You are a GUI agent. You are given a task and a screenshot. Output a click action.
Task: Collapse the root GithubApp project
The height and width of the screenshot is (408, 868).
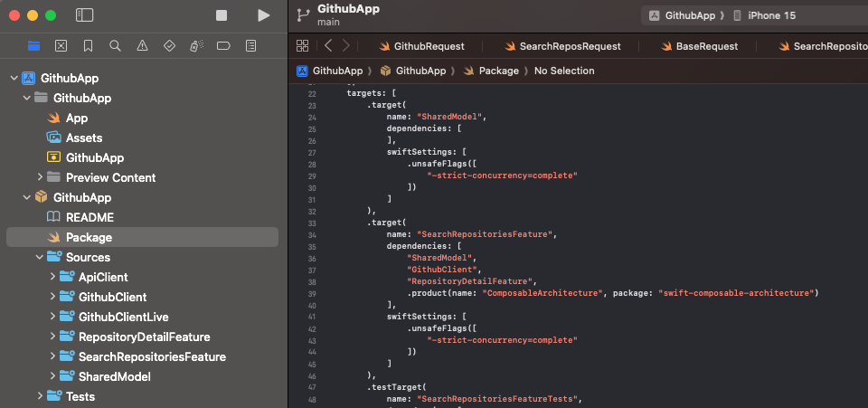click(x=14, y=78)
